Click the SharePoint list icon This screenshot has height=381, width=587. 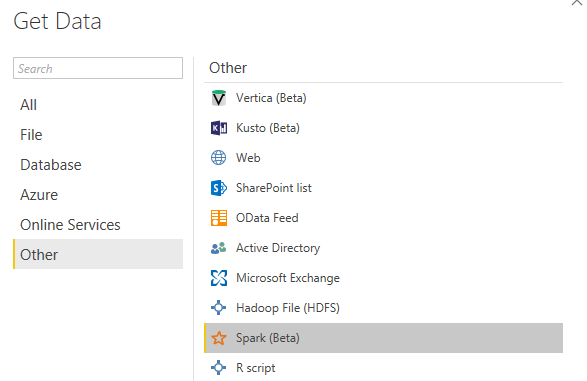(x=219, y=188)
